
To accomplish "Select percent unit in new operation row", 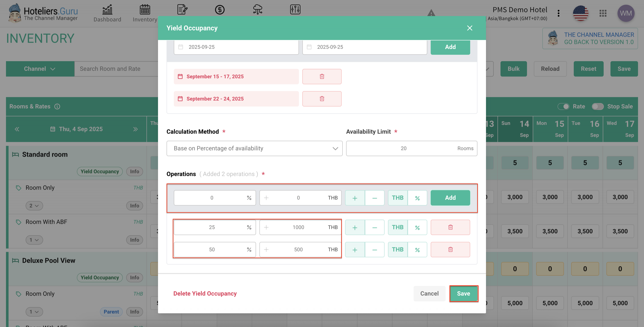I will [x=417, y=198].
